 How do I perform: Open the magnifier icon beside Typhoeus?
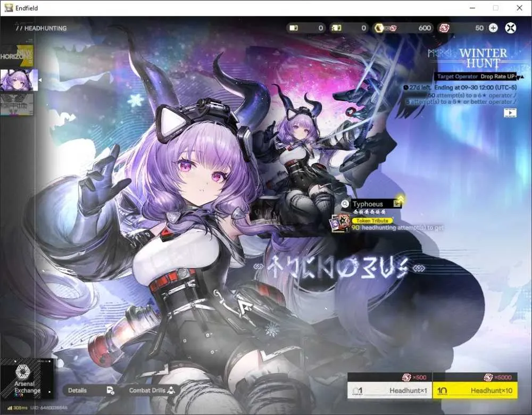345,204
